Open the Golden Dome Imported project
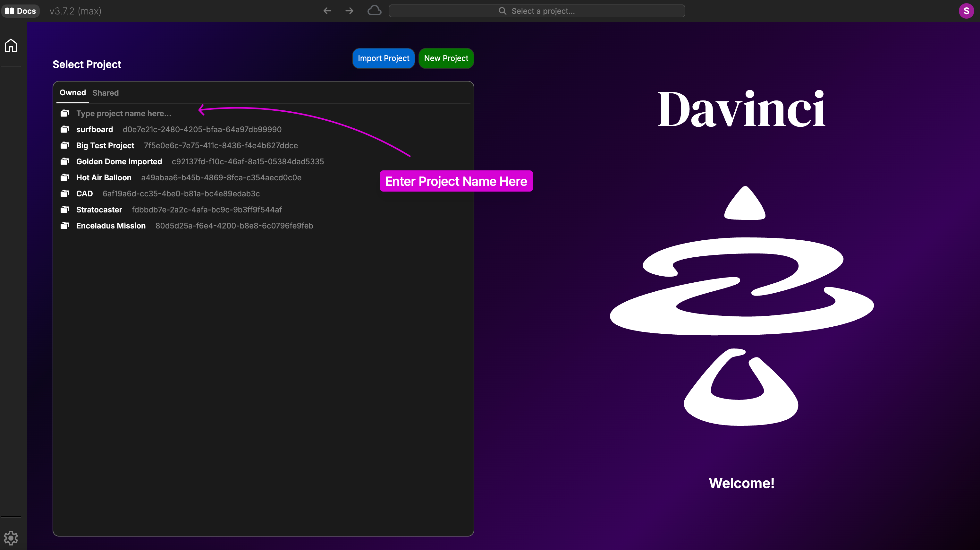The image size is (980, 550). pos(119,161)
